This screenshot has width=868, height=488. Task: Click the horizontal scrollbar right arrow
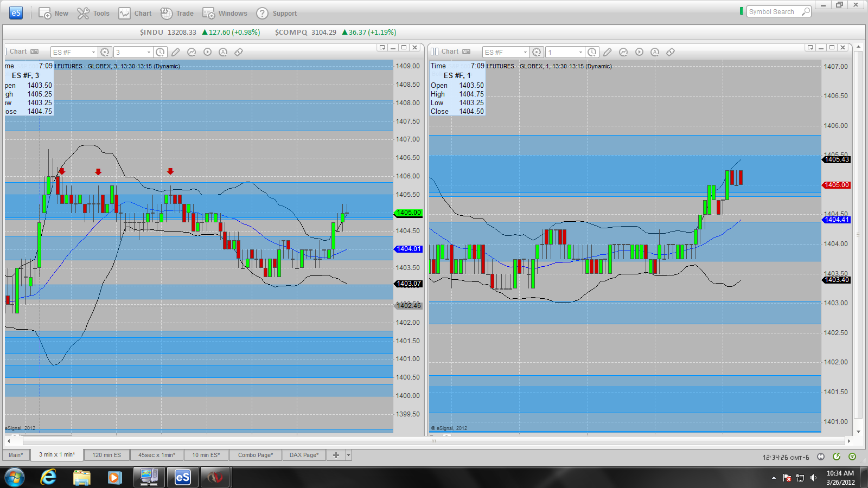coord(849,441)
